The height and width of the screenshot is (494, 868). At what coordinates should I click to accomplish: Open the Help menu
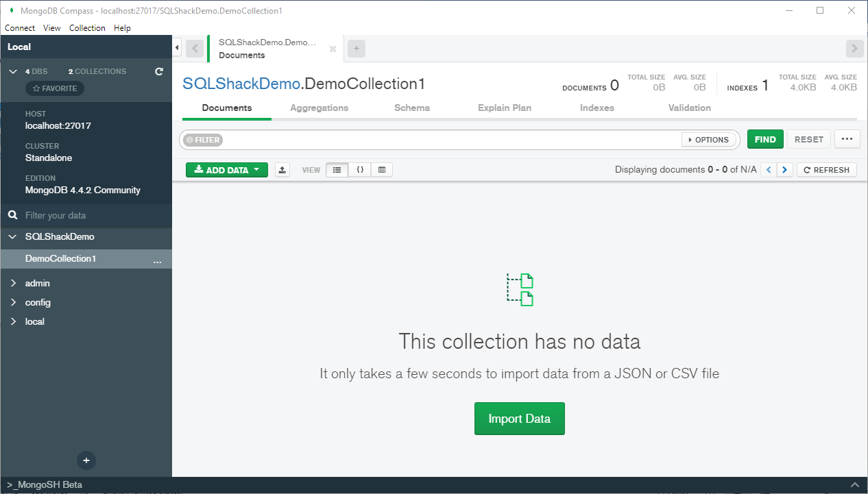pos(122,28)
